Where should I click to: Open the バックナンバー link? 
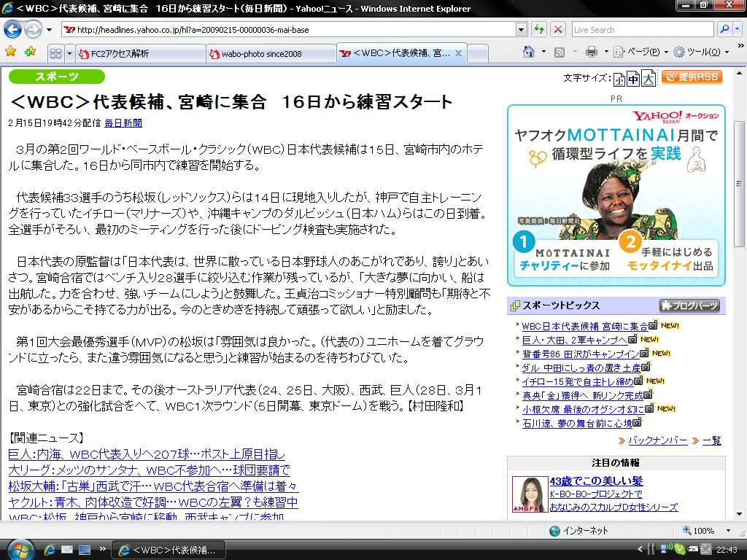(657, 440)
